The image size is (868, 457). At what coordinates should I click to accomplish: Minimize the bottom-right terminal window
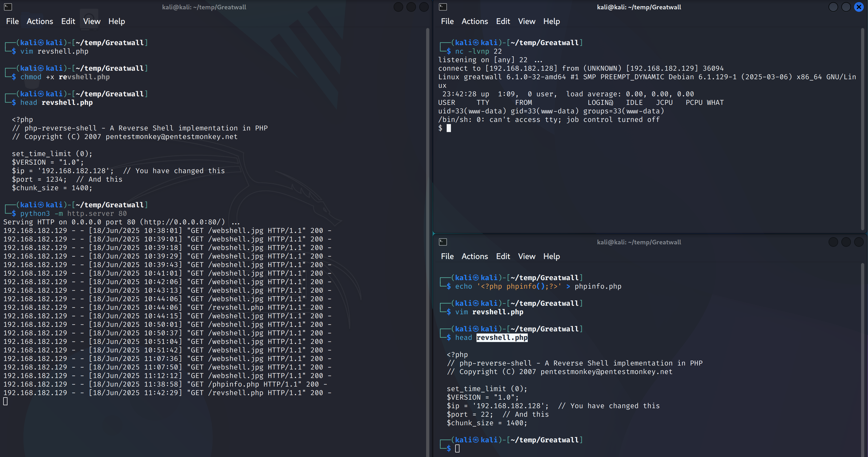point(833,242)
